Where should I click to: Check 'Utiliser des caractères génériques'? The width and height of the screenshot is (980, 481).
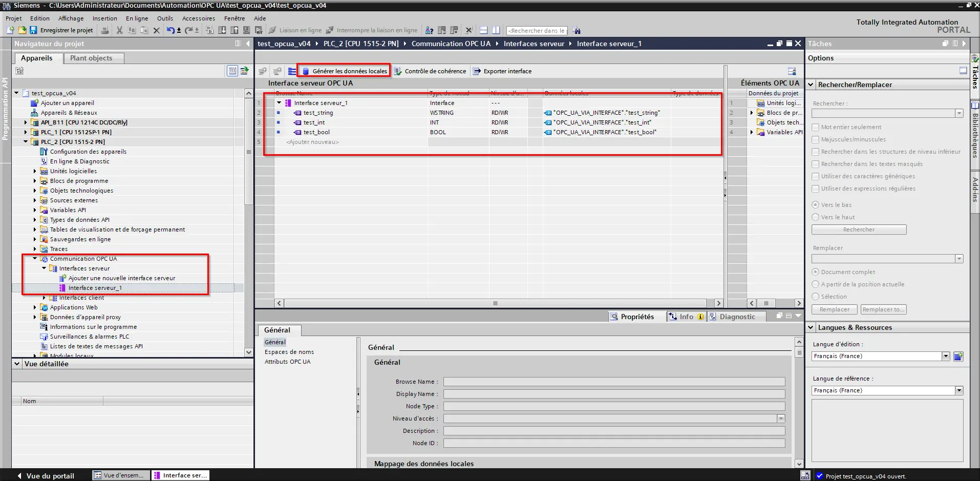pyautogui.click(x=816, y=176)
